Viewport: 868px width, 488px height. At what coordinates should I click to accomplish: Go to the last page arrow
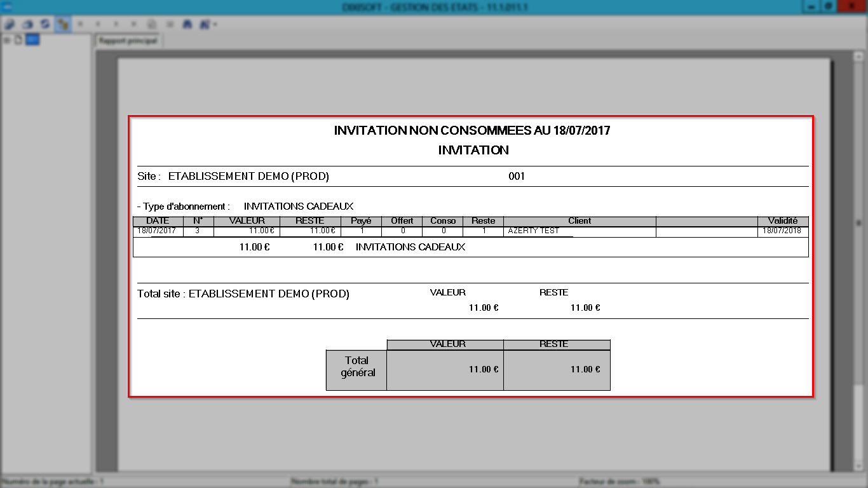point(134,24)
